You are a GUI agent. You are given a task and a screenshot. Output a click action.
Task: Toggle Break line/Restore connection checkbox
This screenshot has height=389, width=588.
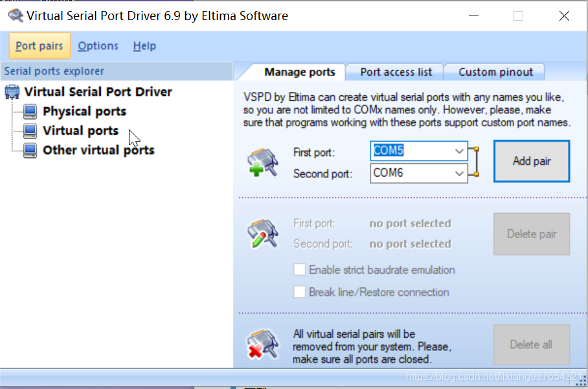pyautogui.click(x=299, y=291)
